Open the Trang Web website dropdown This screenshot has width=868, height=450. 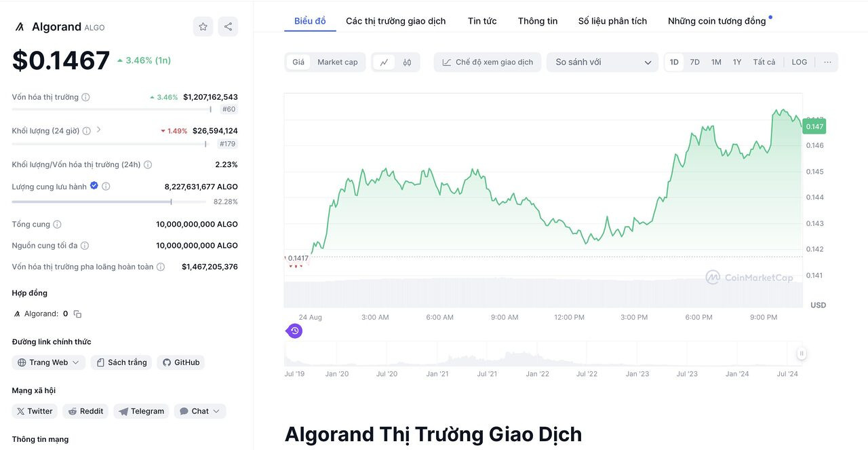click(x=48, y=362)
